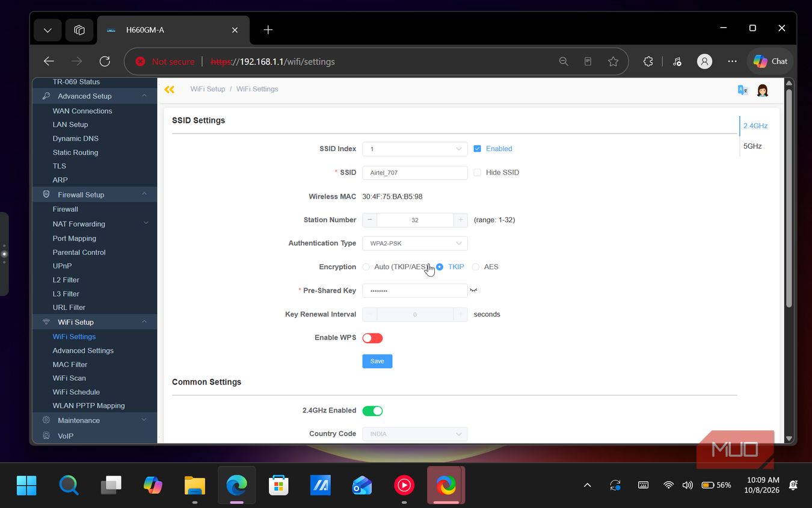Open the Windows Start menu

26,485
